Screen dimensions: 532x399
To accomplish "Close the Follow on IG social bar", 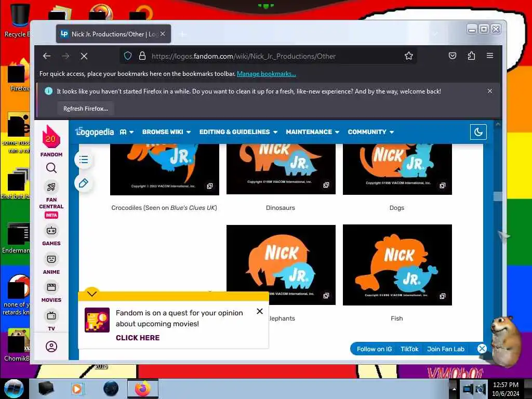I will pos(482,349).
